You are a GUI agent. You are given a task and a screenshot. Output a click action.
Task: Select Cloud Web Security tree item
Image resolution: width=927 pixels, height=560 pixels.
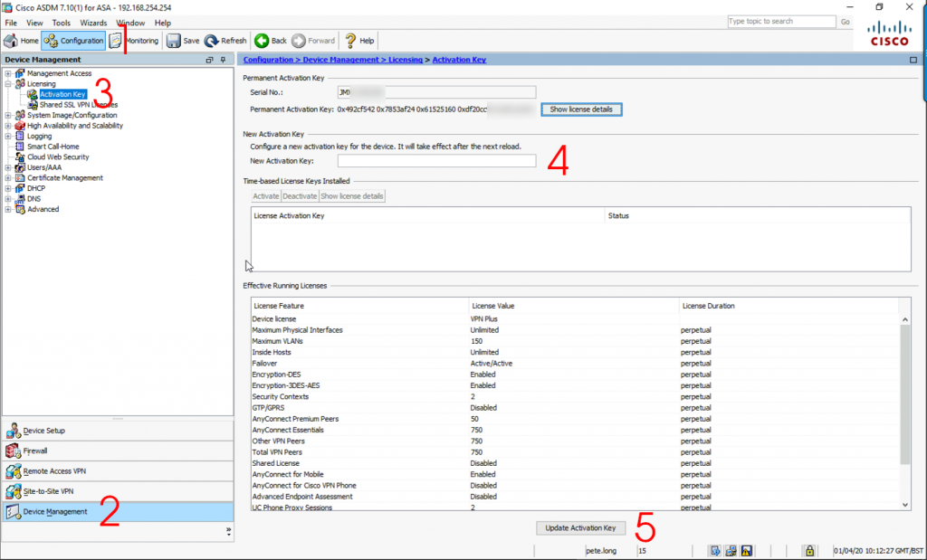tap(58, 157)
